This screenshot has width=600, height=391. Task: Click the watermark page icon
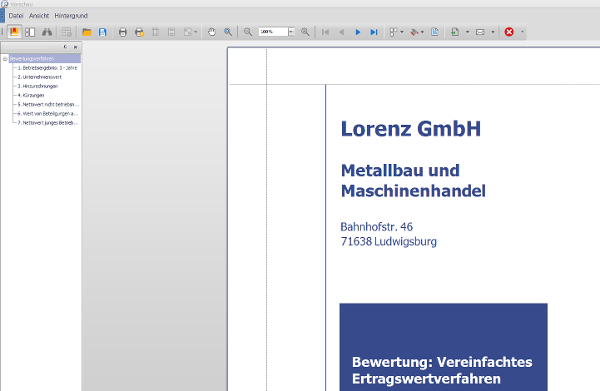(435, 32)
